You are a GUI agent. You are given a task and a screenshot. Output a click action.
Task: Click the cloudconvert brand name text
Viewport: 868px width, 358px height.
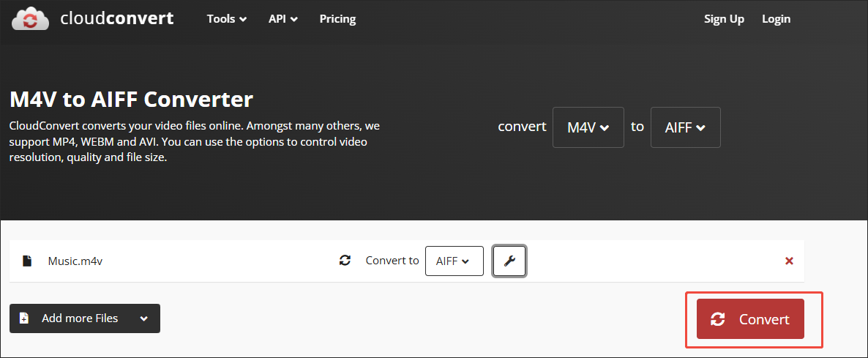click(x=117, y=19)
